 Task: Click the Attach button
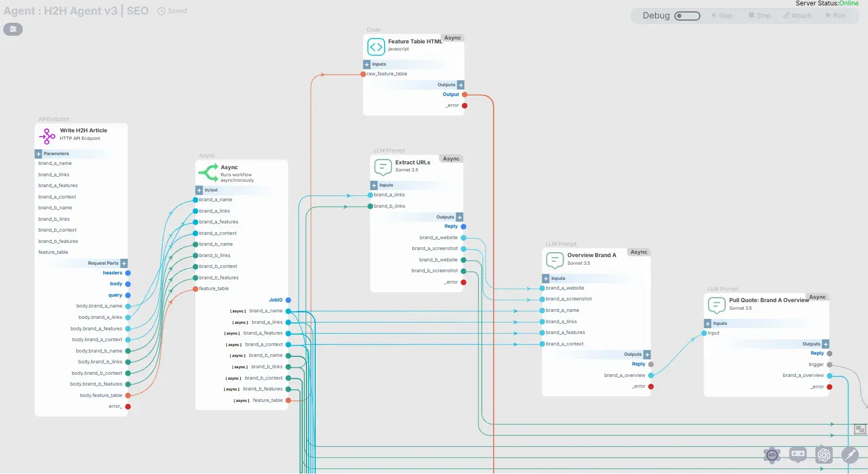(797, 16)
